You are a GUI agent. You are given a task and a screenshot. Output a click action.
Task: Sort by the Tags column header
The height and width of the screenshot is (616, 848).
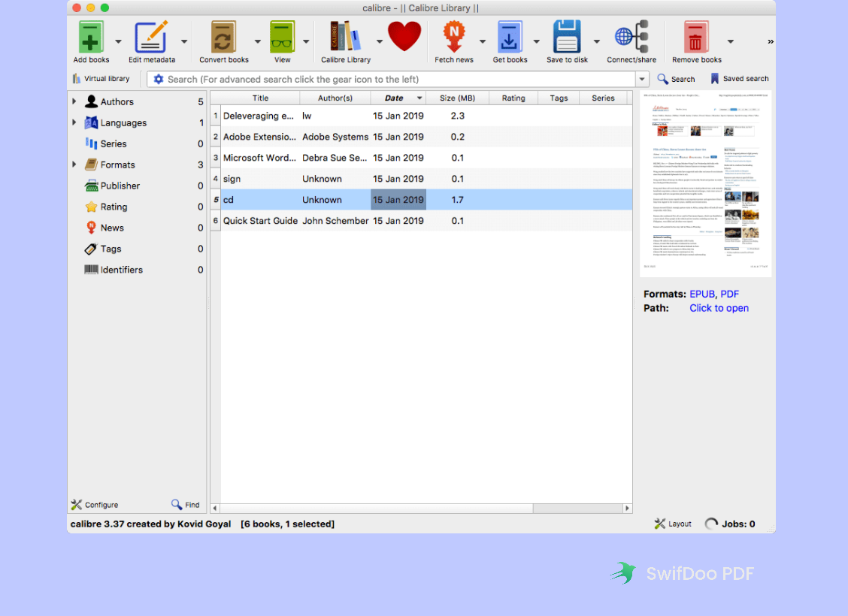[x=559, y=98]
